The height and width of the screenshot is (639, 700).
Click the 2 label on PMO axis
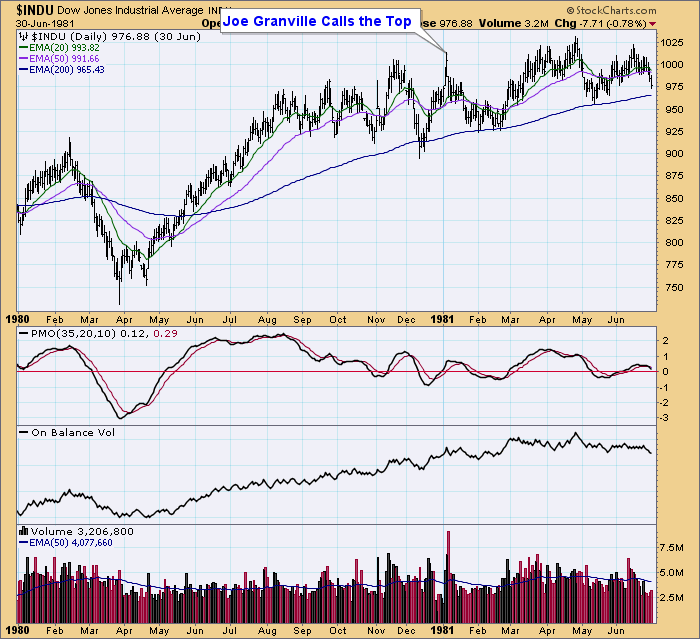tap(666, 341)
